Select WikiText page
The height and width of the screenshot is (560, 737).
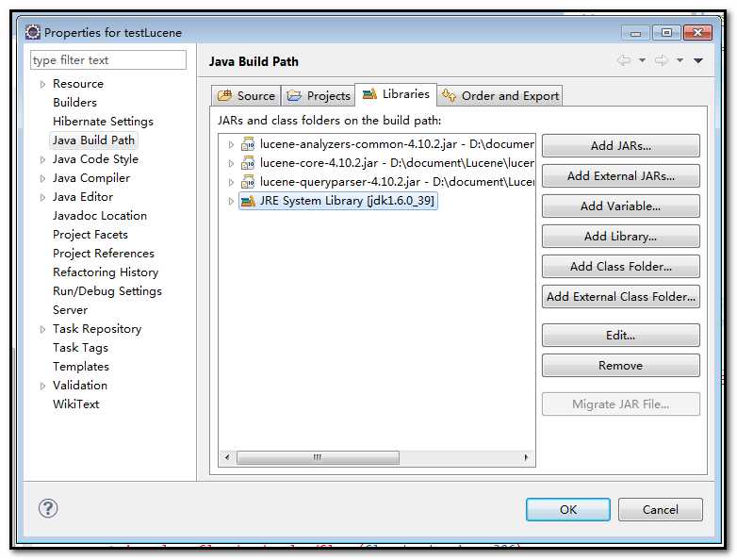coord(75,404)
